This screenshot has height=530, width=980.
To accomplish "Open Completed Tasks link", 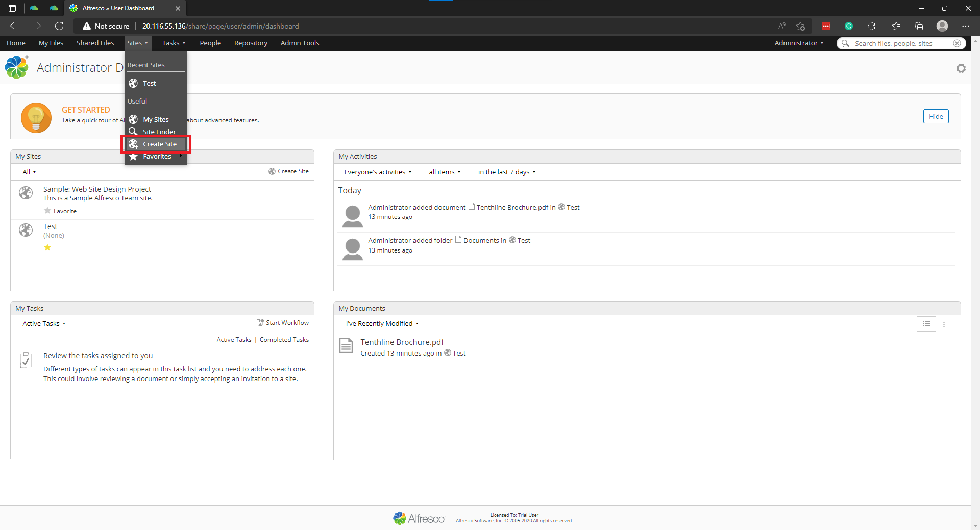I will (284, 340).
